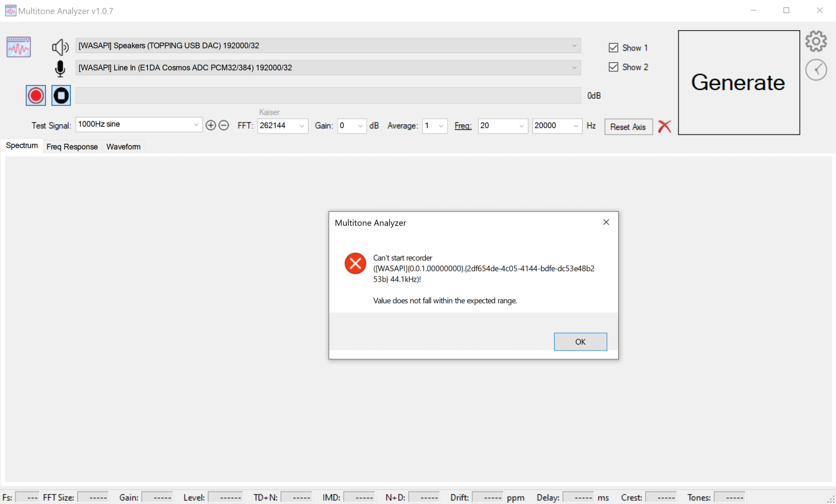Click the Multitone Analyzer title bar app icon
Screen dimensions: 836x504
coord(10,11)
